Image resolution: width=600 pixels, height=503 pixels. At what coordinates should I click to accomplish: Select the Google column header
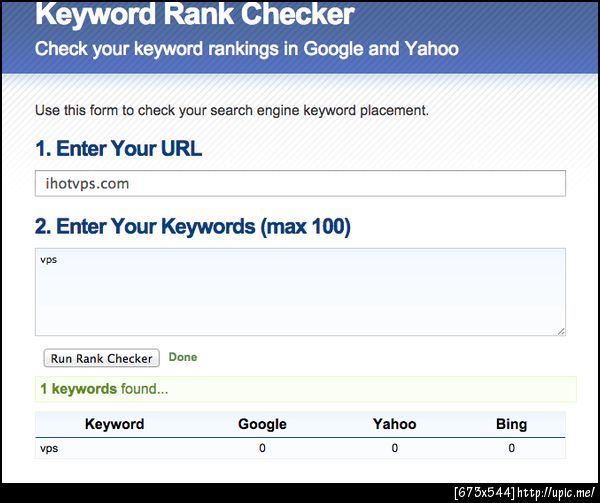coord(262,424)
